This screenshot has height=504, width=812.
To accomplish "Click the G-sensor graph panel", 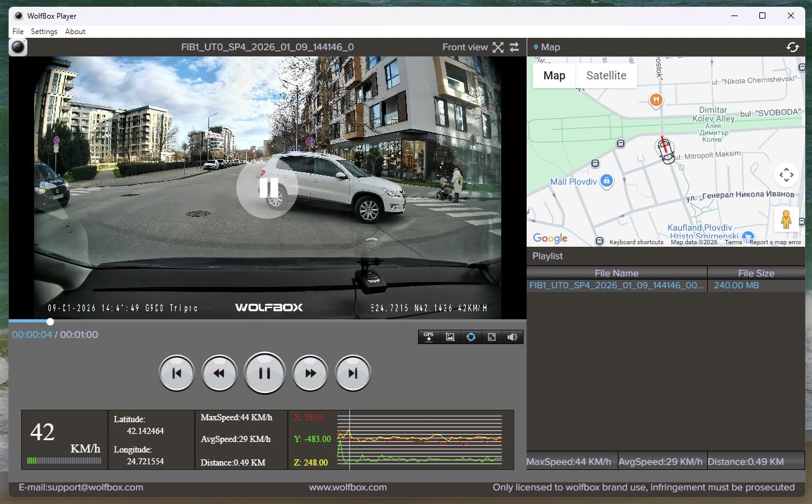I will pyautogui.click(x=419, y=440).
